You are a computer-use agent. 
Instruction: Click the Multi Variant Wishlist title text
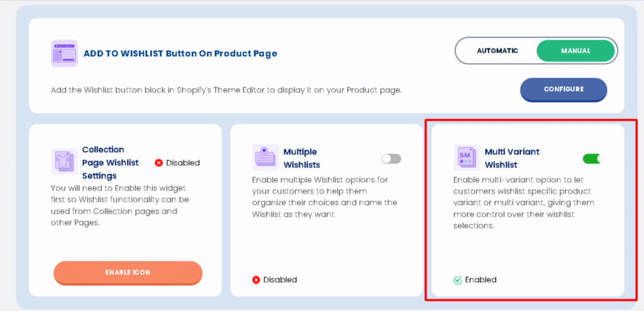512,158
